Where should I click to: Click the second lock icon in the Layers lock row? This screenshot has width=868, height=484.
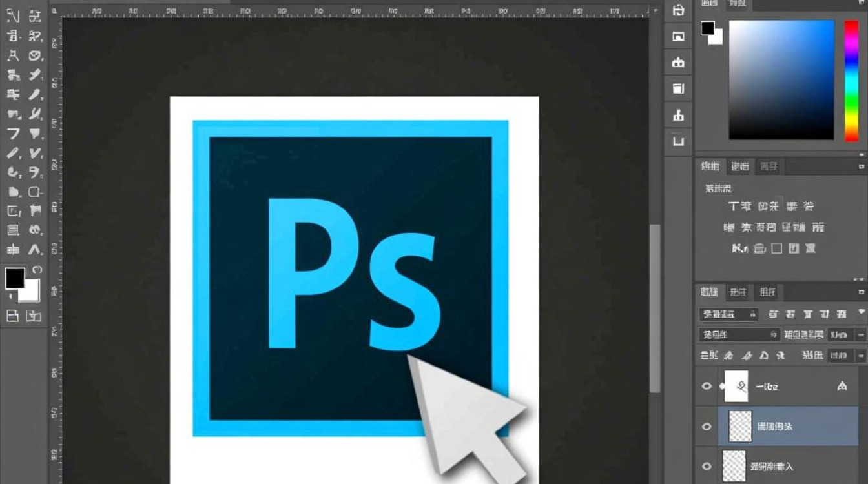coord(747,356)
